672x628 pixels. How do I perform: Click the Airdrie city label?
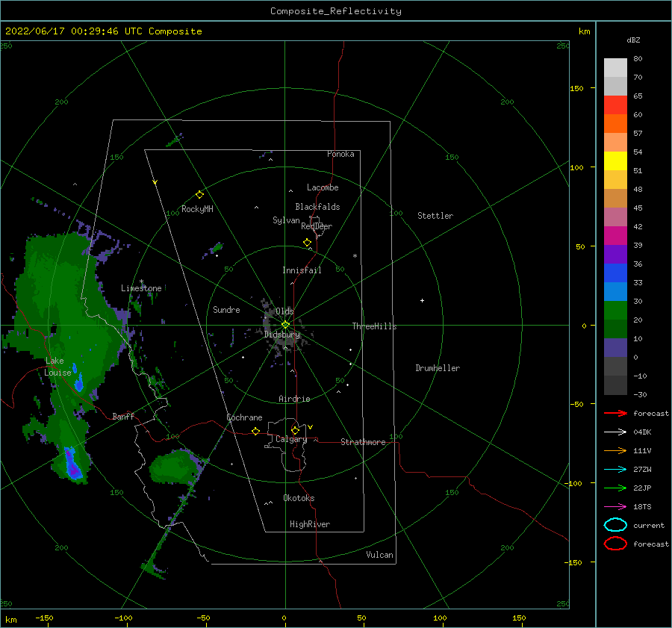[x=294, y=399]
